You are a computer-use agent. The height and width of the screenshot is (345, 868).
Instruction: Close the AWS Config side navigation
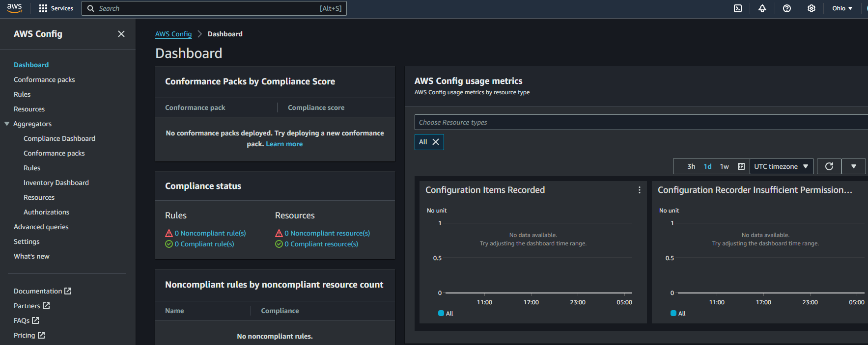pos(121,34)
